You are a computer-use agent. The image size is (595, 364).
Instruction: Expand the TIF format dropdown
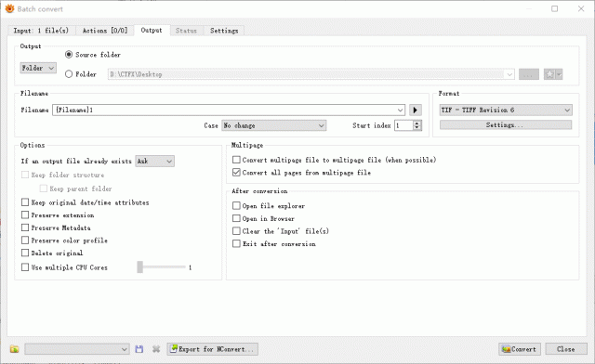point(506,110)
